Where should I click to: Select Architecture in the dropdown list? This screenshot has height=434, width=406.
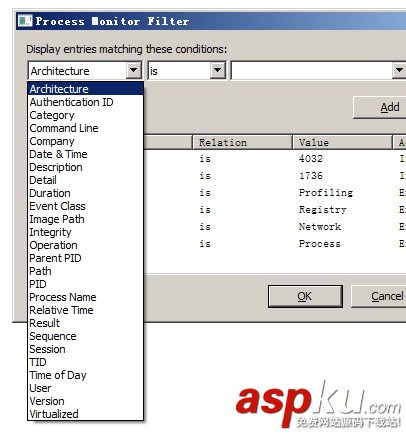click(85, 89)
